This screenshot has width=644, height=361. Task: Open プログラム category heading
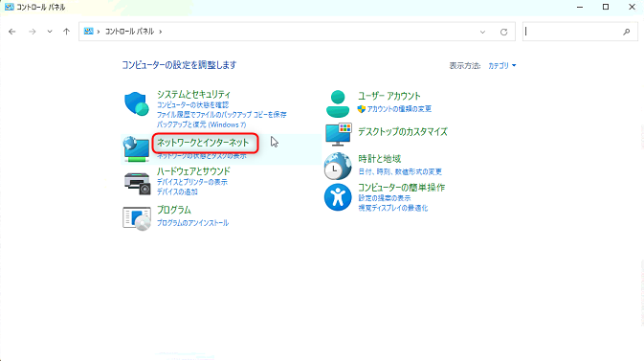click(174, 210)
